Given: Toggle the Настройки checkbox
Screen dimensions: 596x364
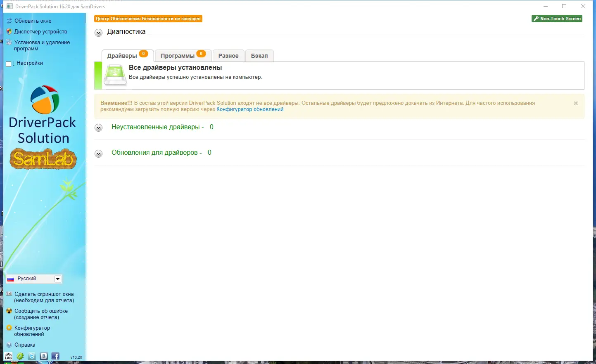Looking at the screenshot, I should click(9, 64).
